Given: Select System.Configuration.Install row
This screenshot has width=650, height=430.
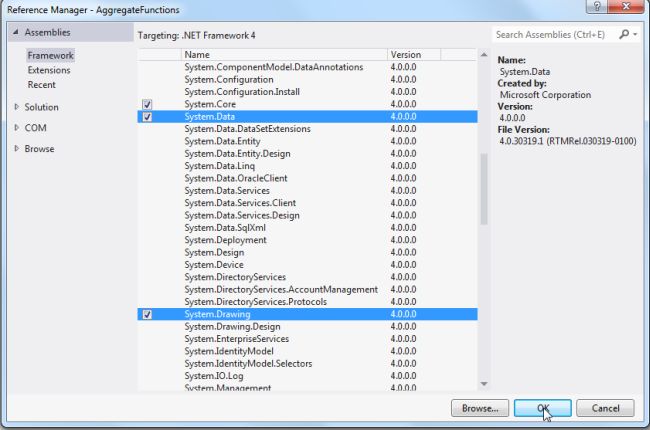Looking at the screenshot, I should tap(307, 92).
